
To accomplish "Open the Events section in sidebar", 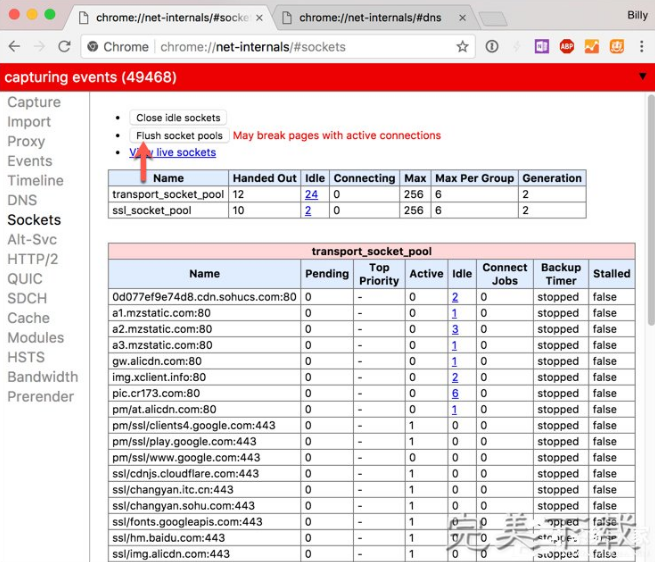I will tap(30, 161).
